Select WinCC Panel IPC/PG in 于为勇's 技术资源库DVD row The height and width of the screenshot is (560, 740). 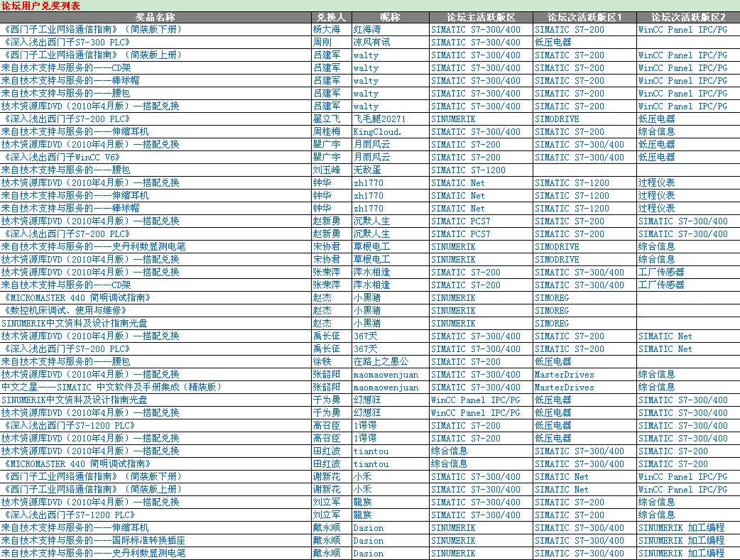pyautogui.click(x=476, y=412)
